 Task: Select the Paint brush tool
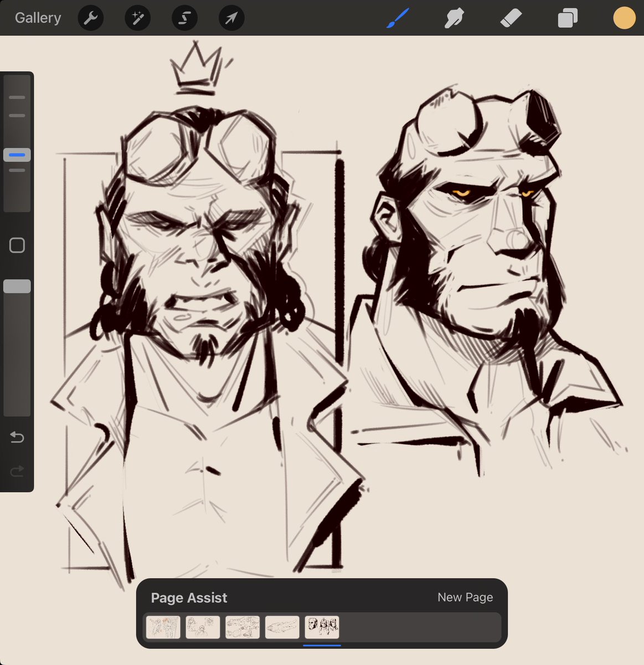click(398, 18)
